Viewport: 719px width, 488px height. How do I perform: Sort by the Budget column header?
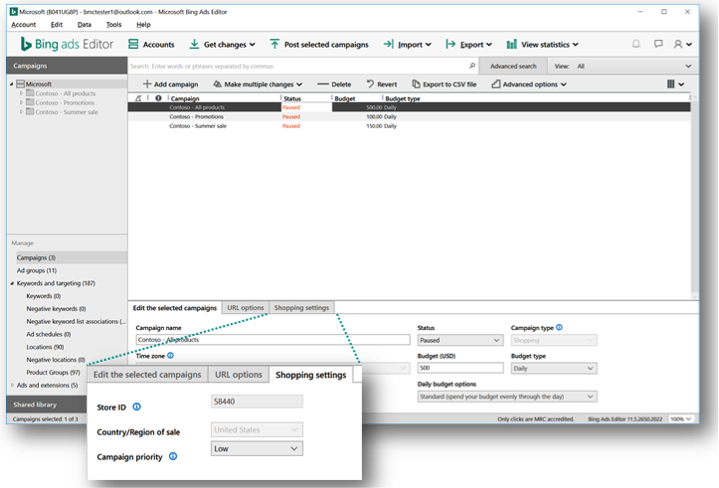[x=344, y=98]
